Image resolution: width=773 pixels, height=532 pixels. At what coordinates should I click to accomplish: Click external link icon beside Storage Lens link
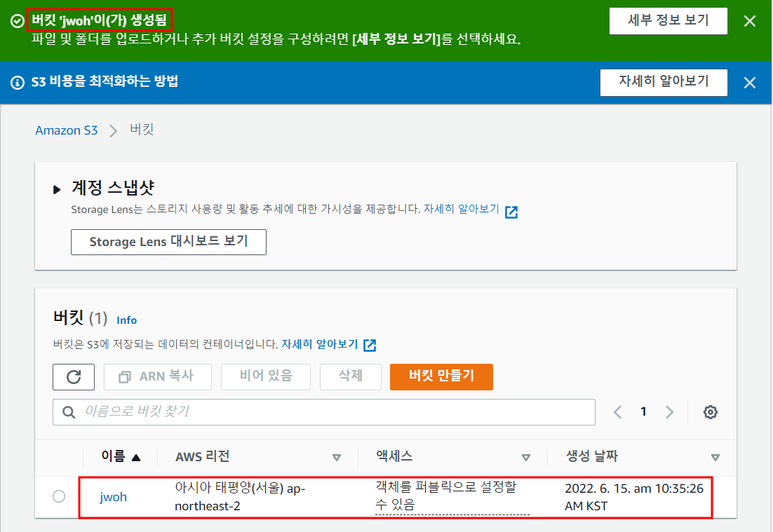point(511,212)
